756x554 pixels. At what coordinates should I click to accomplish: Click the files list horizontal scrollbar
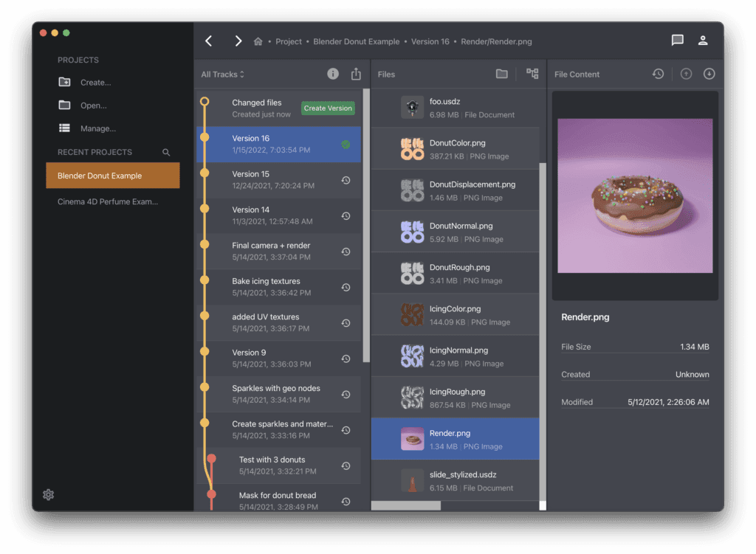click(x=406, y=505)
